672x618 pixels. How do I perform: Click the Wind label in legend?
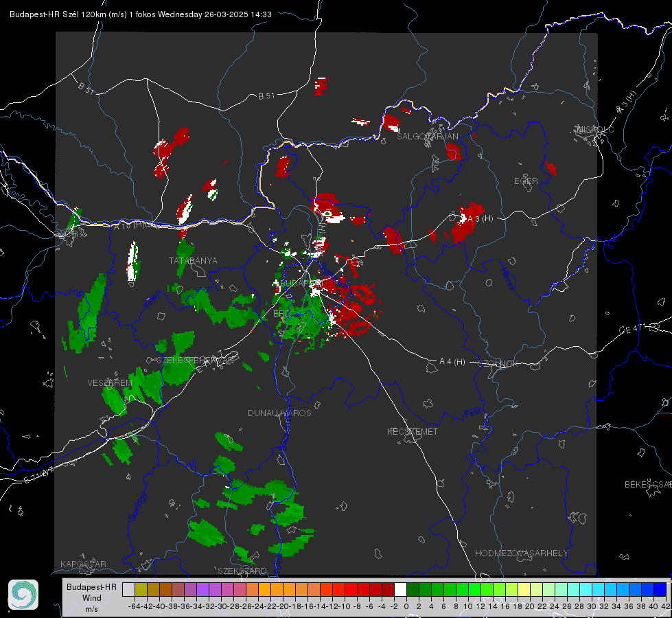tap(92, 598)
